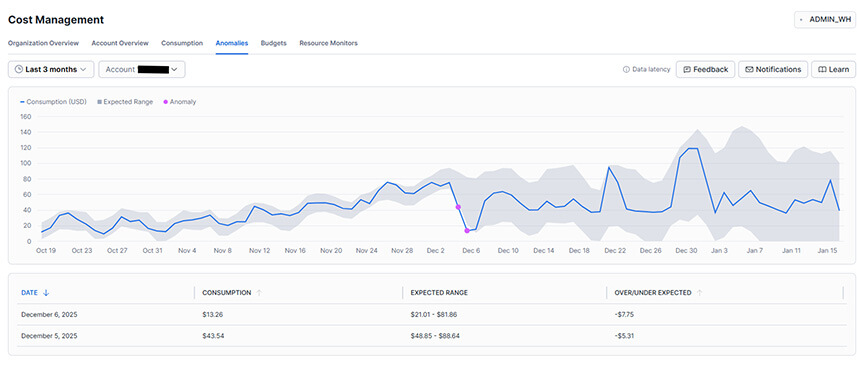Click the December 6 anomaly point on chart
This screenshot has width=857, height=368.
pyautogui.click(x=467, y=231)
